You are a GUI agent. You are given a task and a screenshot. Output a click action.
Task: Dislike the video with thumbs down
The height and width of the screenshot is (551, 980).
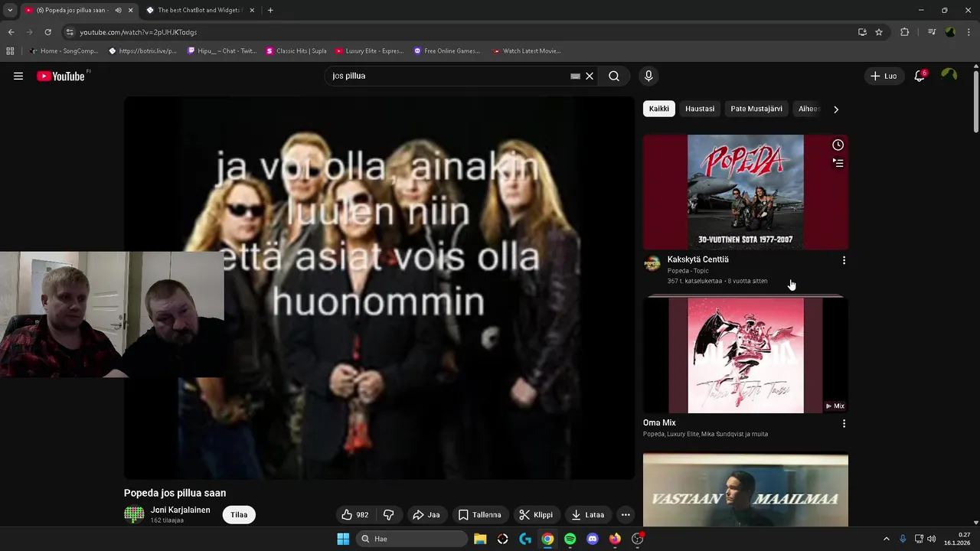pos(388,515)
